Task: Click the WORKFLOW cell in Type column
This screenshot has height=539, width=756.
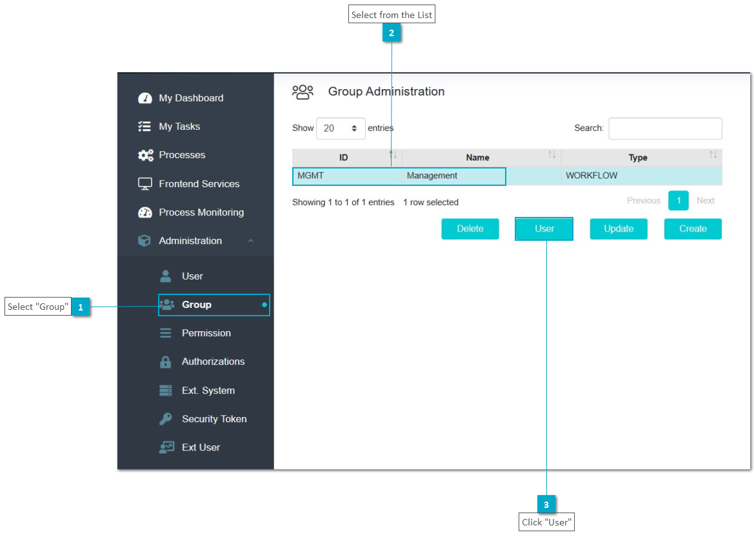Action: 641,176
